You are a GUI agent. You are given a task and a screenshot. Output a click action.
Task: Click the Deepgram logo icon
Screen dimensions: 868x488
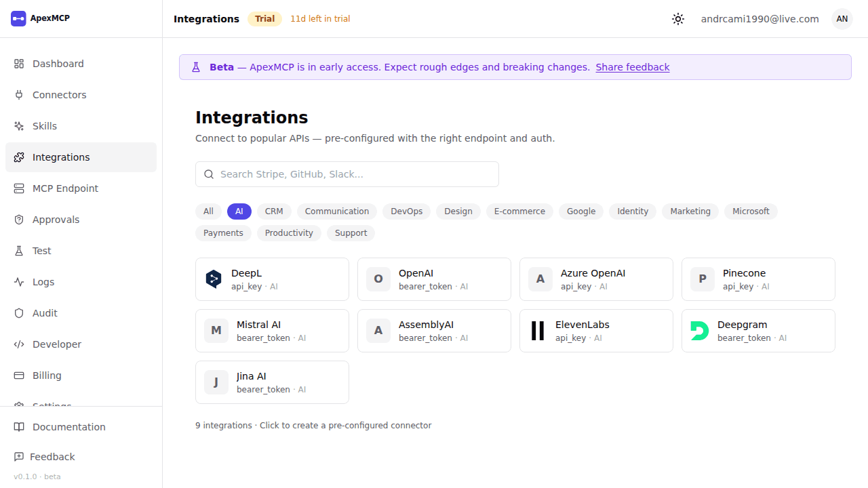coord(700,331)
